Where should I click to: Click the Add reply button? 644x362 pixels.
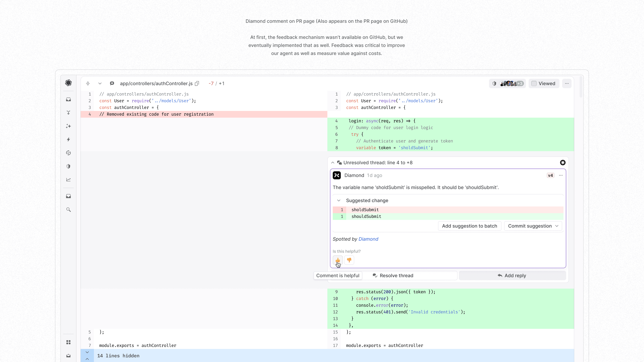(512, 276)
